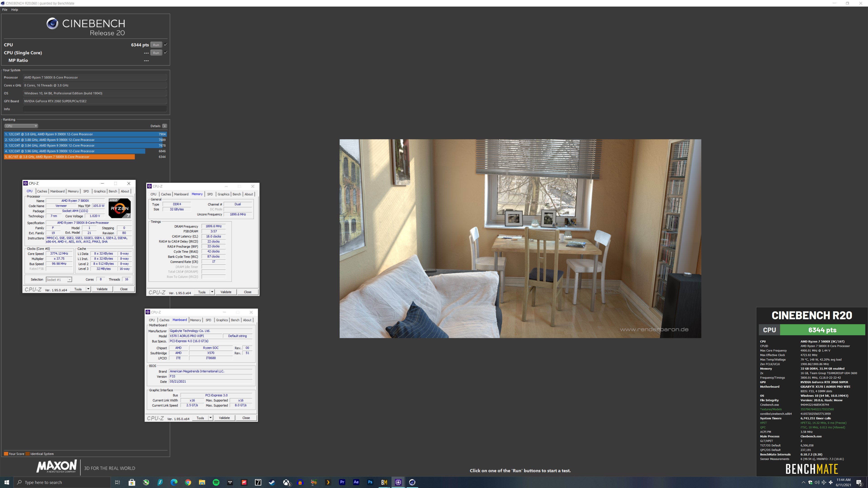Viewport: 868px width, 488px height.
Task: Open Adobe After Effects taskbar icon
Action: [x=356, y=482]
